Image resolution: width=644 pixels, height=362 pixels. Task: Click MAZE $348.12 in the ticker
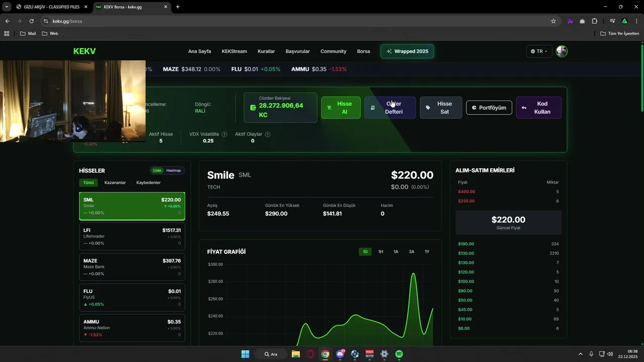click(192, 69)
